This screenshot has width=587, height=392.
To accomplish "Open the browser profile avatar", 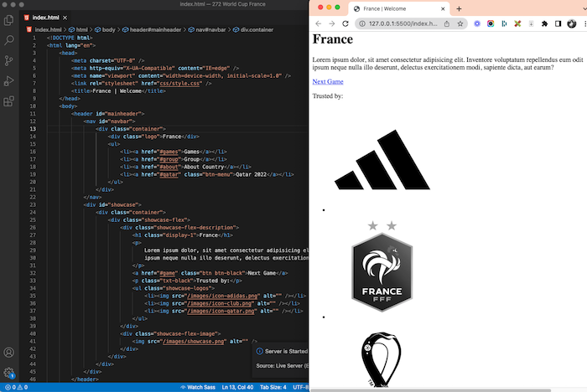I will pos(571,23).
